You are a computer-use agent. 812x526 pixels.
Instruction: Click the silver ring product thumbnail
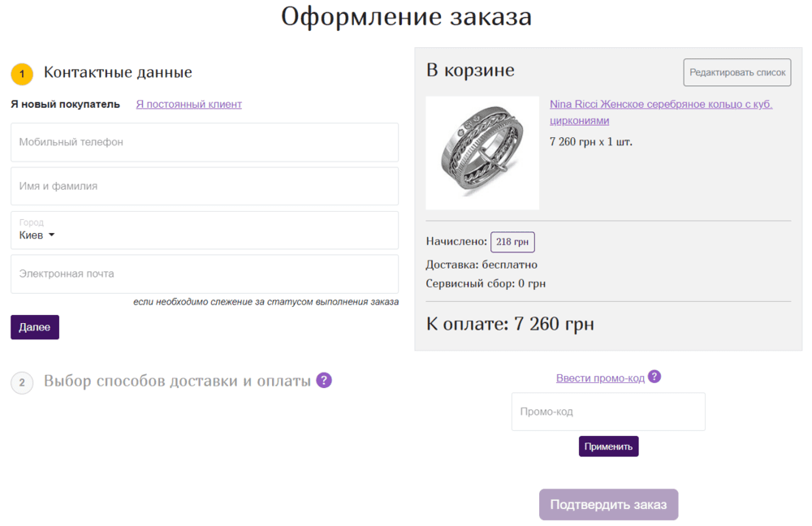(482, 152)
